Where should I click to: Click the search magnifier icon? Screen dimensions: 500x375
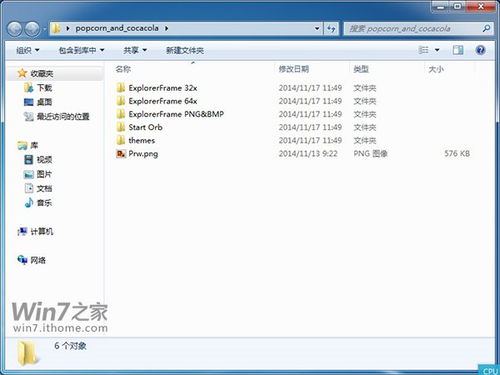click(x=486, y=29)
